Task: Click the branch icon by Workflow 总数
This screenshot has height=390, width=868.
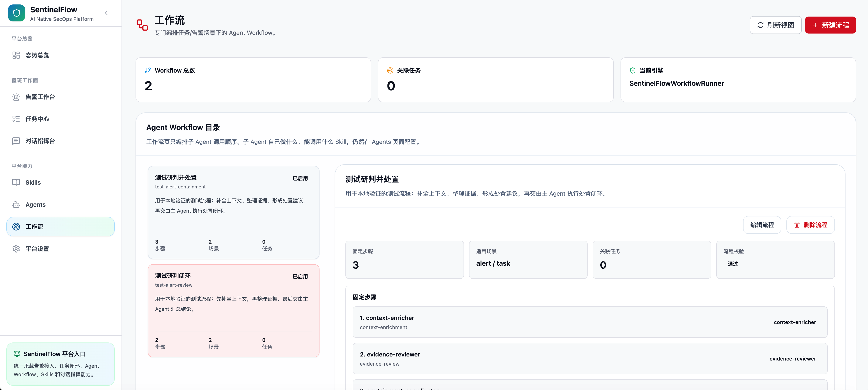Action: pyautogui.click(x=148, y=70)
